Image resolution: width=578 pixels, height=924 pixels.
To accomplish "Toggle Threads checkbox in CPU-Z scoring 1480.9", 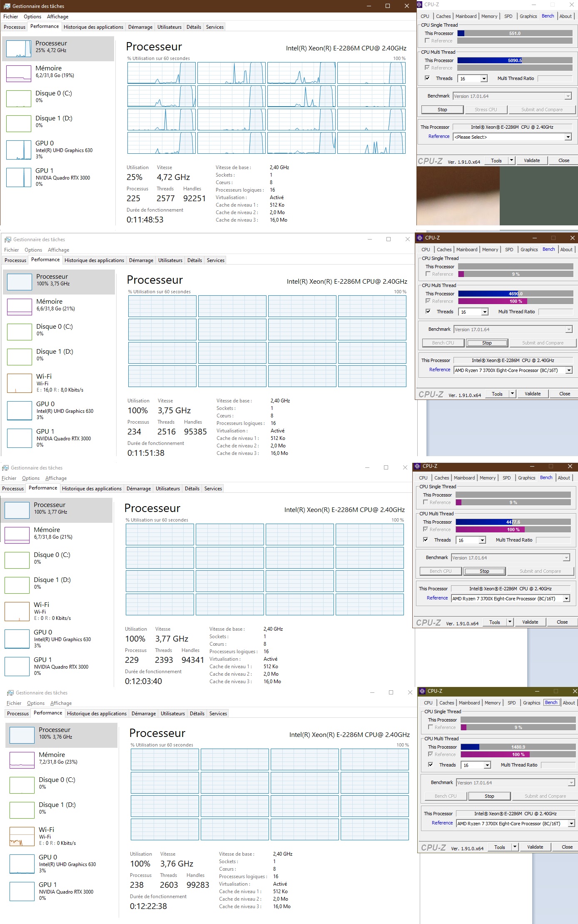I will click(x=431, y=764).
